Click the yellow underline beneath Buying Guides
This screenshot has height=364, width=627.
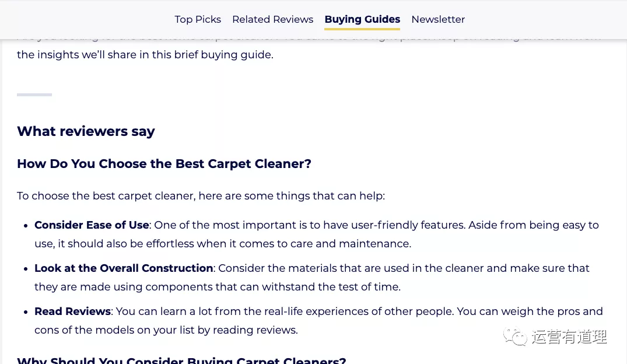(x=362, y=29)
